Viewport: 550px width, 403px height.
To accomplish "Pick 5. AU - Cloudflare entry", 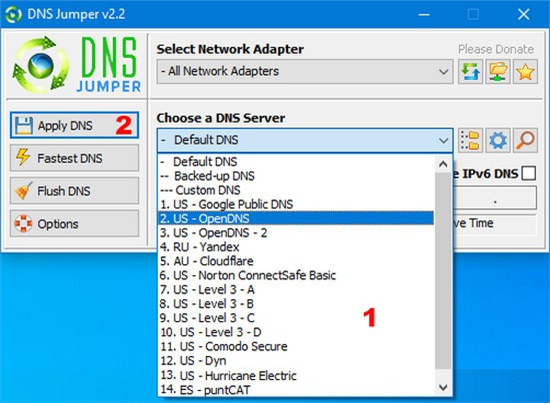I will pos(296,261).
